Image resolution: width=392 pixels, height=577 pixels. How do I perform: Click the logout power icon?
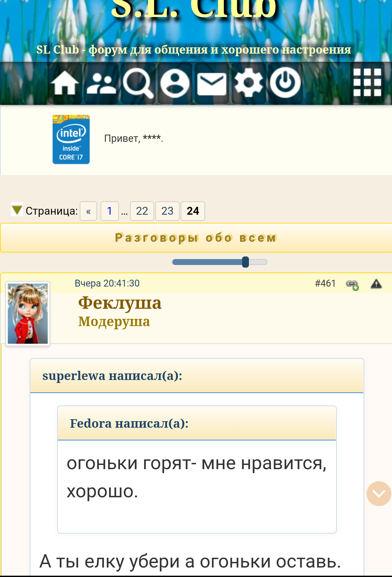pos(285,83)
